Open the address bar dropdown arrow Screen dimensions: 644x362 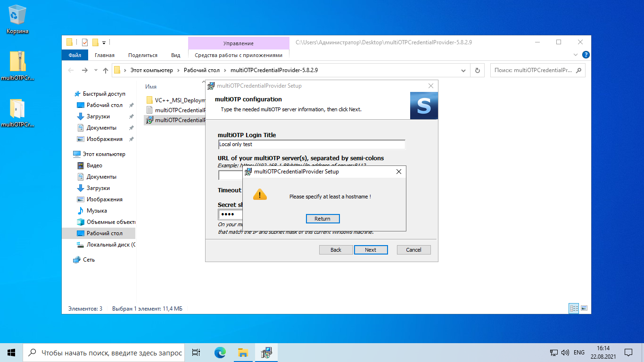coord(463,70)
